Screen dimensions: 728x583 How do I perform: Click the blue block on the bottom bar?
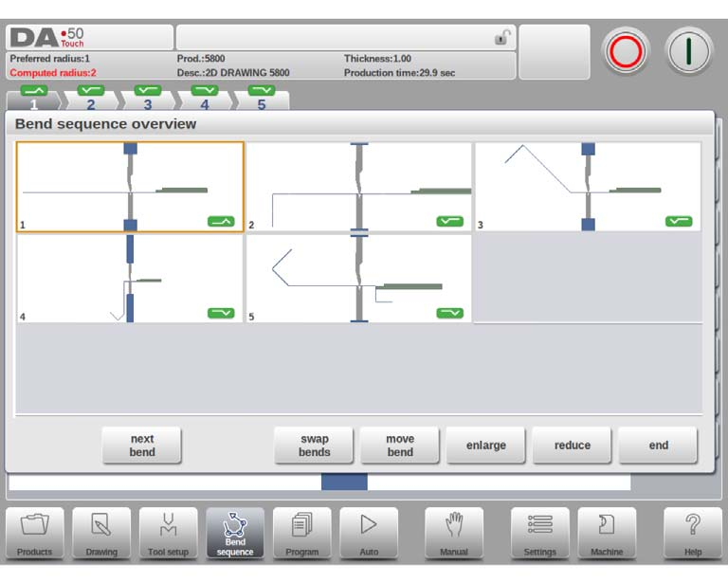click(344, 482)
